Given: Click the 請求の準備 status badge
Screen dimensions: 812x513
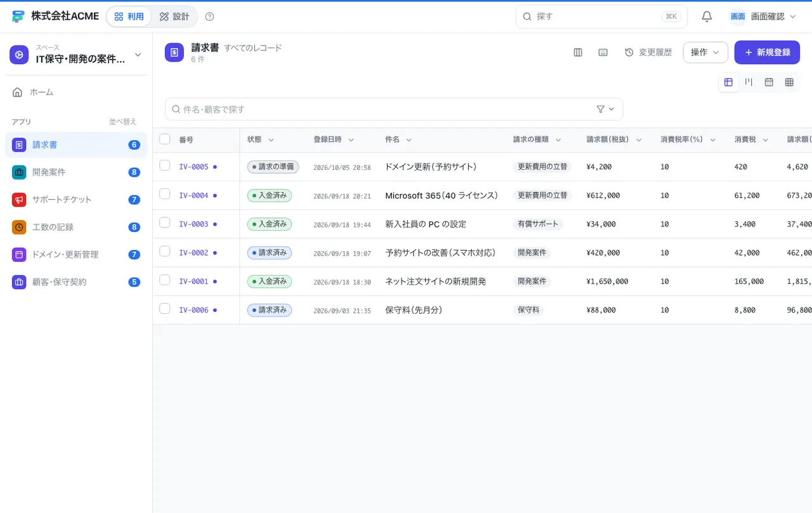Looking at the screenshot, I should 273,167.
